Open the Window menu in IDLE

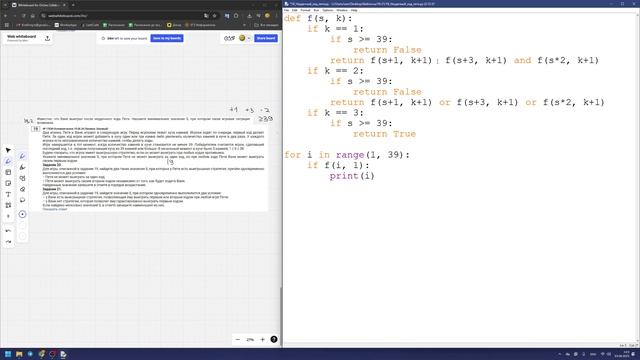click(x=342, y=10)
